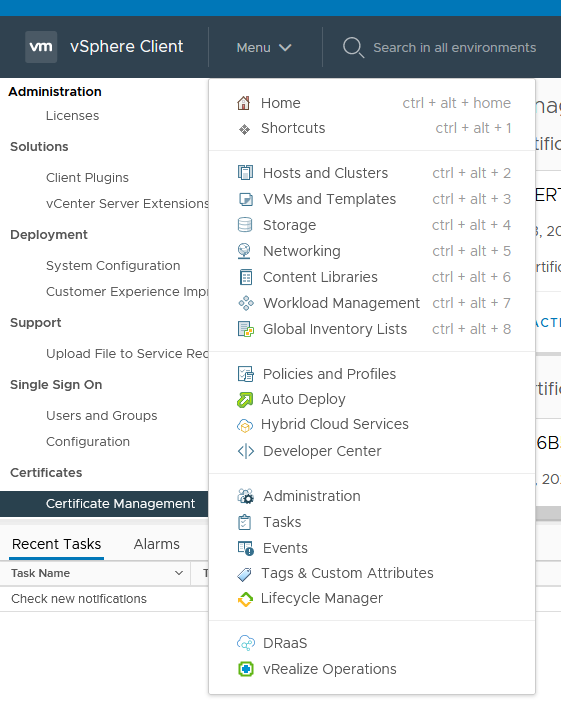Click the Hosts and Clusters icon
The image size is (561, 720).
[245, 173]
